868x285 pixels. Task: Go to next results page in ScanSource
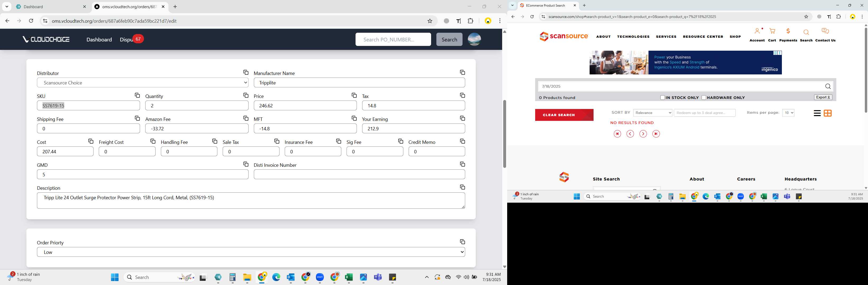[x=643, y=134]
